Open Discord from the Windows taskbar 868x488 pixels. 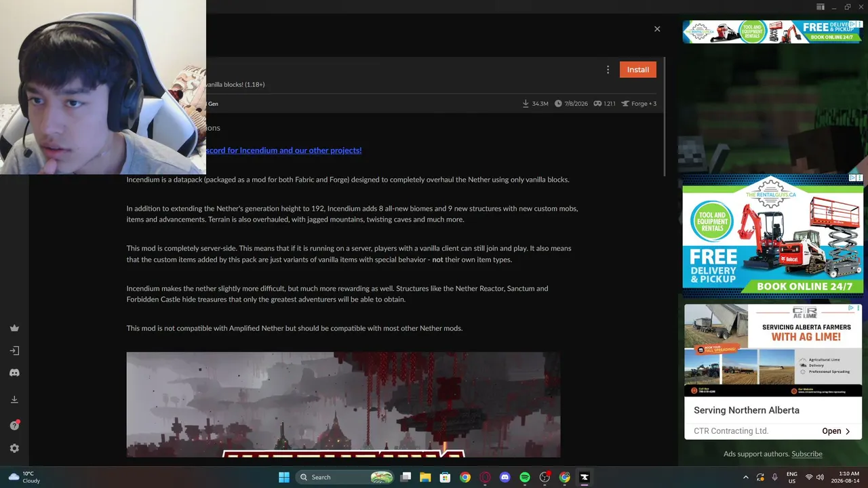pos(505,477)
